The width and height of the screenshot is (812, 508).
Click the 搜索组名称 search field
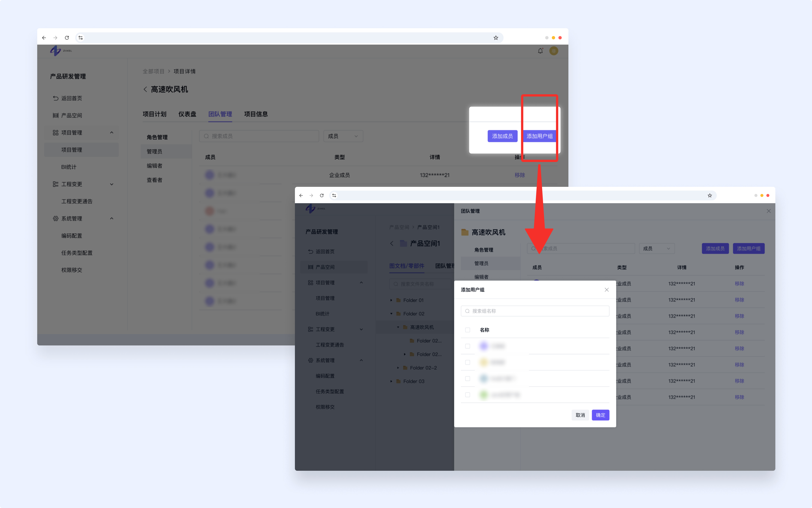coord(535,311)
